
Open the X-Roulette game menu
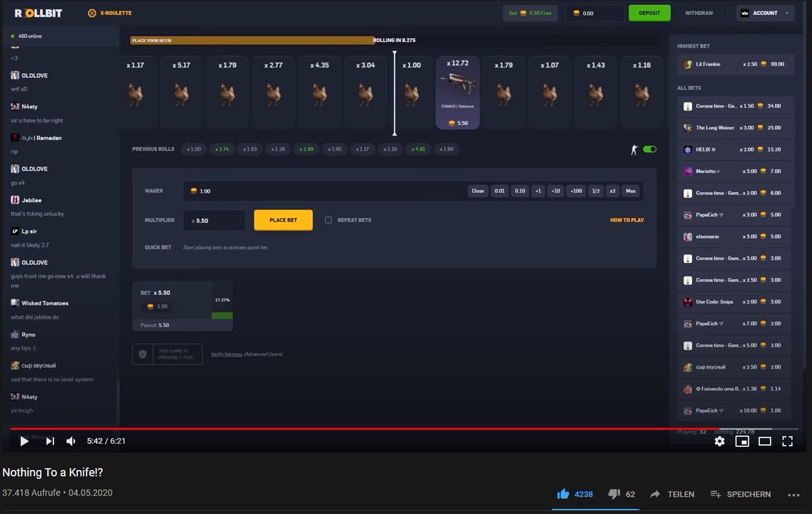110,13
